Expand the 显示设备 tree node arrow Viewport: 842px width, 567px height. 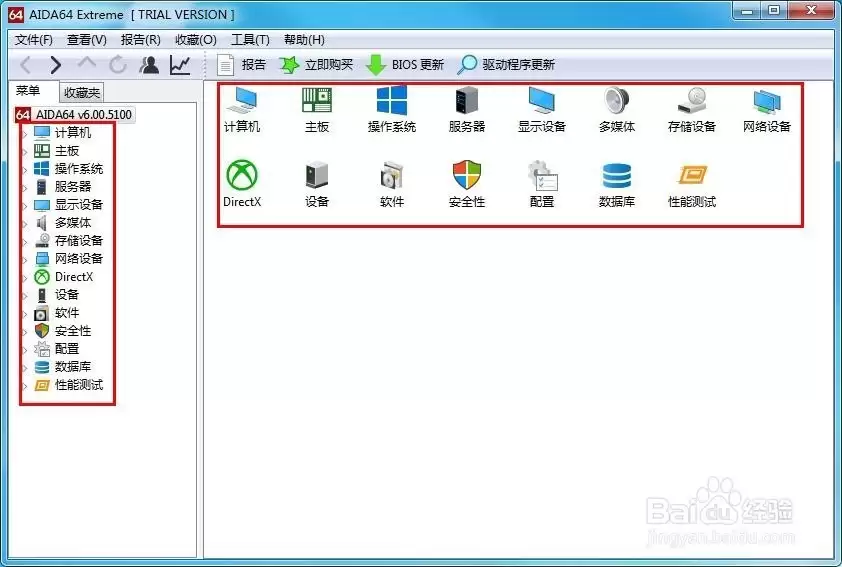(x=25, y=206)
